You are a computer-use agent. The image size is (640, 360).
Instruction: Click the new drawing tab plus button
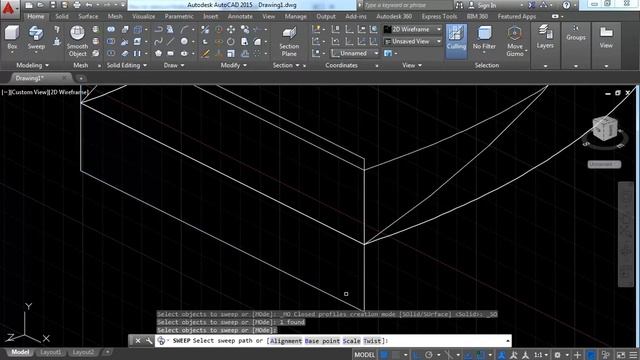click(x=81, y=78)
